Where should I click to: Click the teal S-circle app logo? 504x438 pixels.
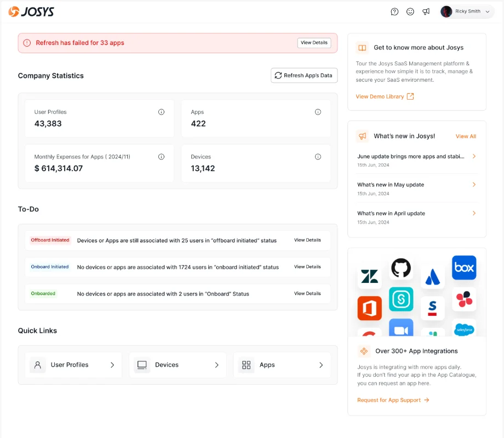(x=401, y=299)
